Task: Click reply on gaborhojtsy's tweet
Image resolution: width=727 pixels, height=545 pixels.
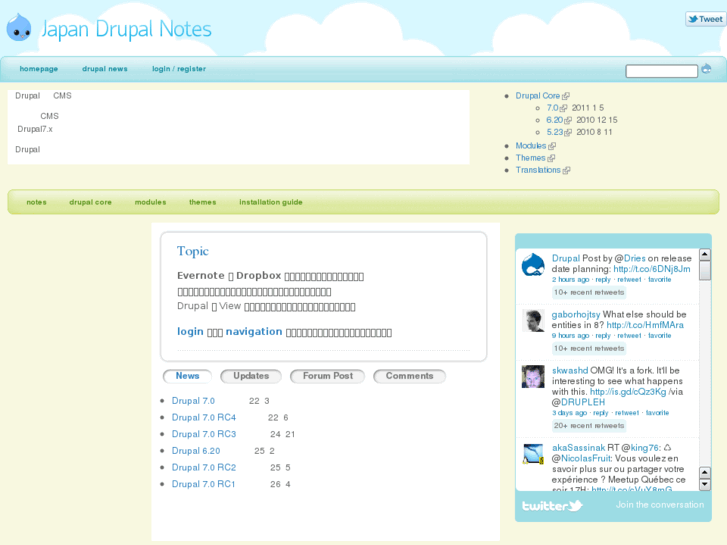Action: 603,336
